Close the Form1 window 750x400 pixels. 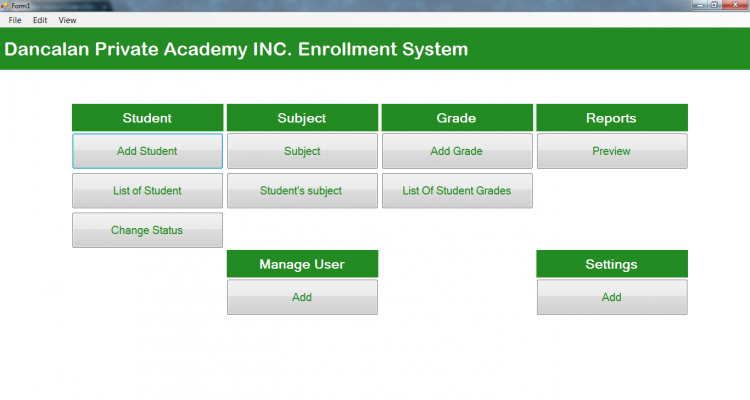735,5
